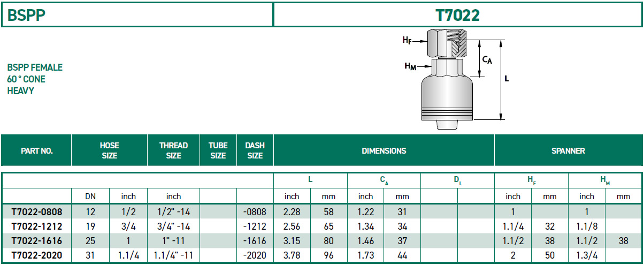This screenshot has width=644, height=265.
Task: Click part number T7022-2020
Action: [x=36, y=255]
